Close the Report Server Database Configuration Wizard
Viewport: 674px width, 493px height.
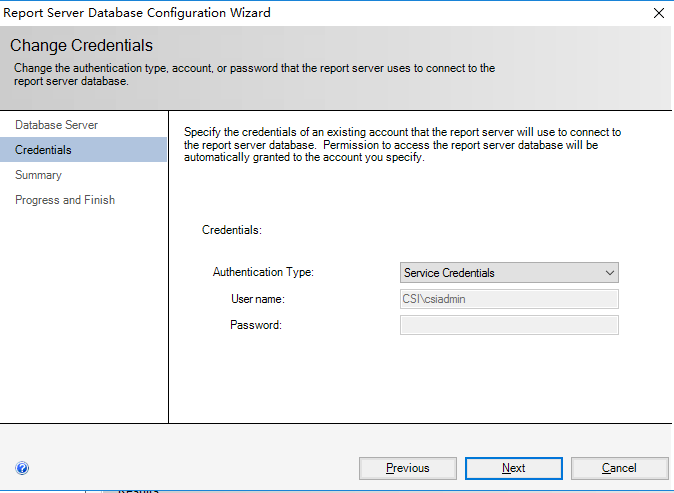658,13
